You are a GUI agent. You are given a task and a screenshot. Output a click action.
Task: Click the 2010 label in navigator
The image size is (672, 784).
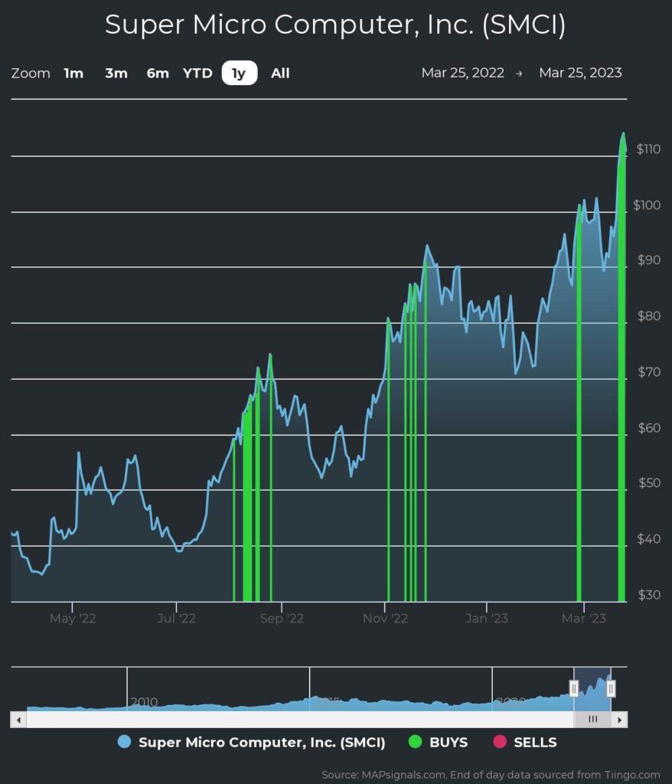coord(144,702)
